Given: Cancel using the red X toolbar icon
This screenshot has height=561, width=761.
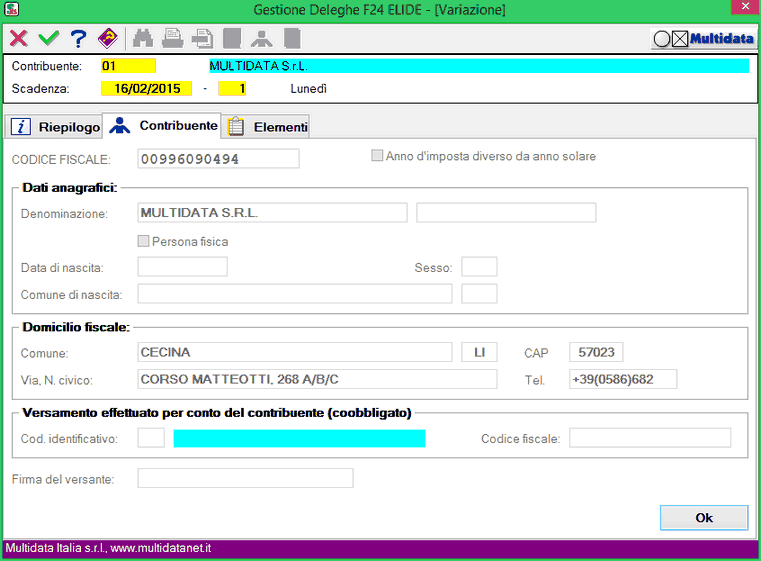Looking at the screenshot, I should pos(19,38).
